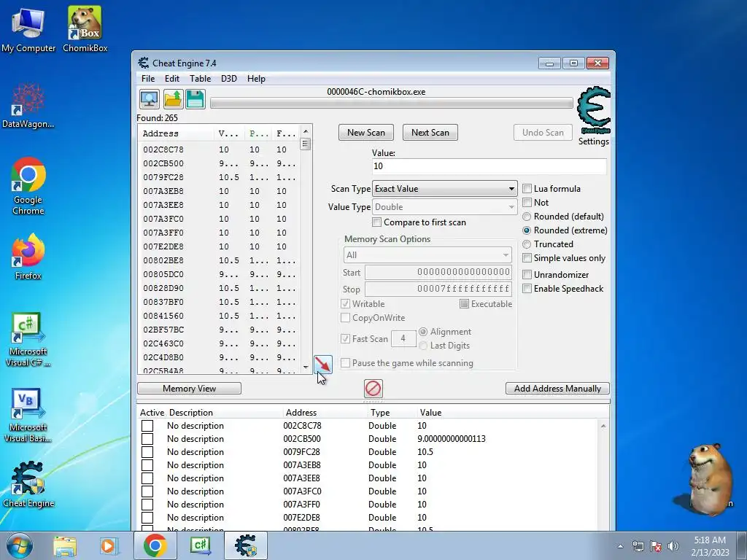Image resolution: width=747 pixels, height=560 pixels.
Task: Open File Explorer on the taskbar
Action: tap(65, 545)
